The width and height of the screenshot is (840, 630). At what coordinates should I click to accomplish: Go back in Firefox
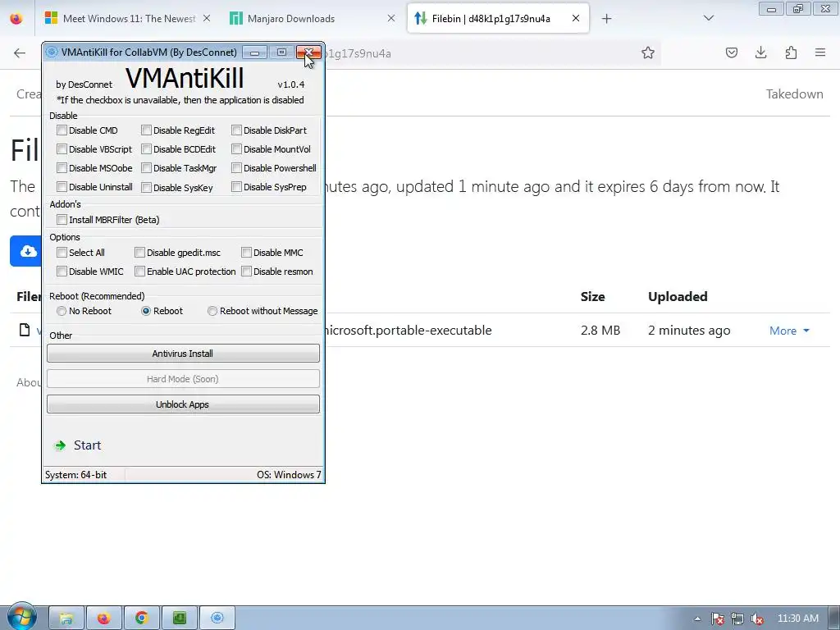(20, 53)
